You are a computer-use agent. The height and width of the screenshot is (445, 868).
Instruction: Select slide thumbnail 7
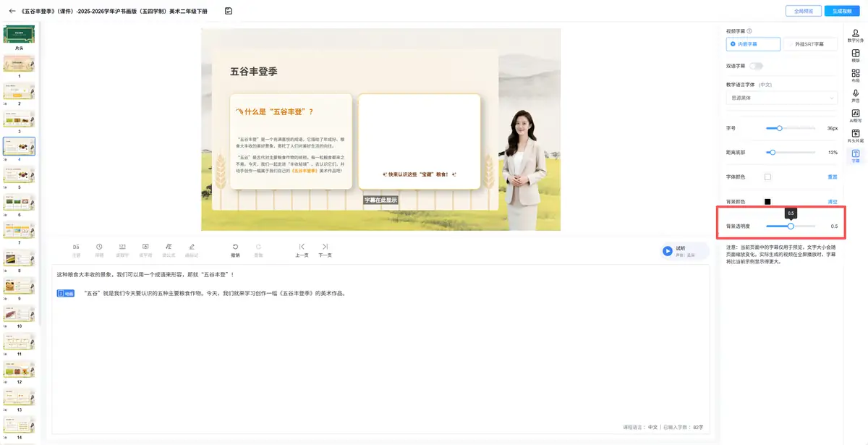[19, 230]
